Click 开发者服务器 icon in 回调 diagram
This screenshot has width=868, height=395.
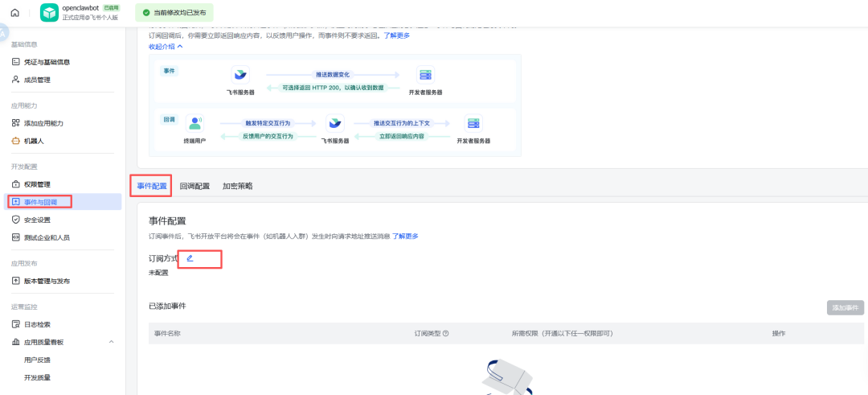[473, 123]
